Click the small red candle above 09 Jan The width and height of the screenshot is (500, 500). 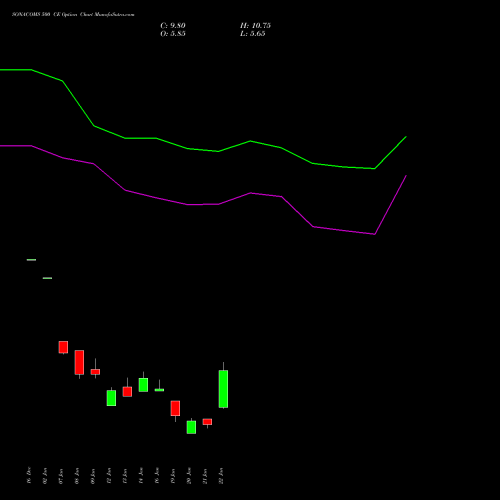click(95, 372)
